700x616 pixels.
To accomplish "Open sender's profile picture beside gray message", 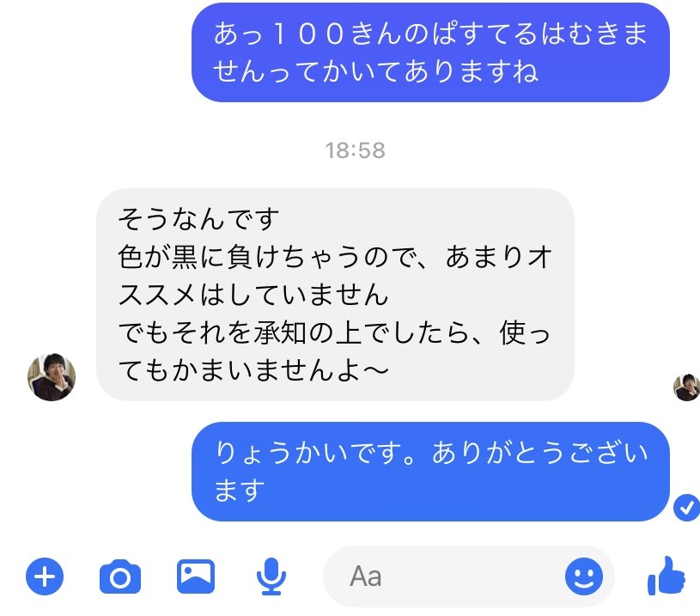I will [52, 377].
